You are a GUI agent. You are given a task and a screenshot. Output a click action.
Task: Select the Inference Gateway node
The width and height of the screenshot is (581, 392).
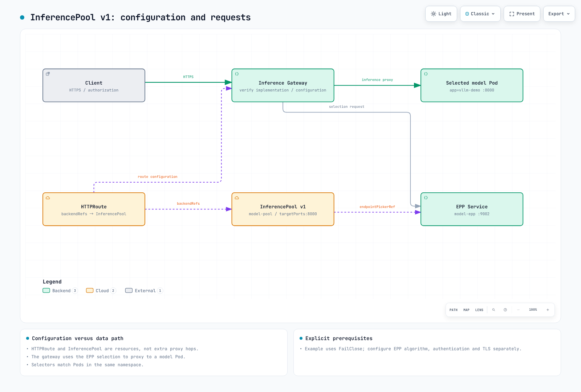(283, 85)
